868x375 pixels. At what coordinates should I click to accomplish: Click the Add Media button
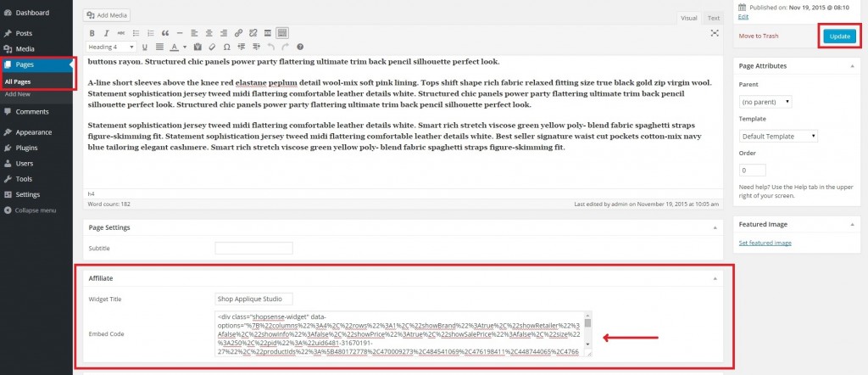point(108,15)
